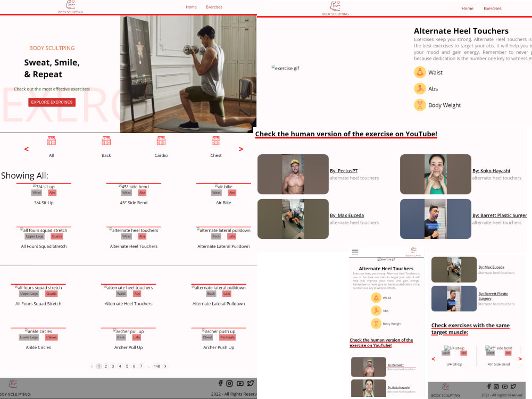This screenshot has height=399, width=532.
Task: Open the Exercises link above the hero banner
Action: coord(214,7)
